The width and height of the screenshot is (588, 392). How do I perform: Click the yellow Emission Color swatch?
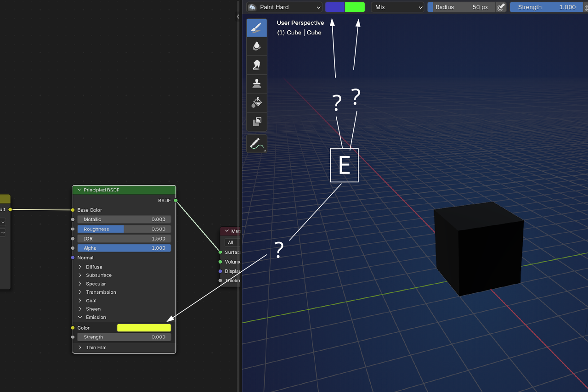[144, 328]
